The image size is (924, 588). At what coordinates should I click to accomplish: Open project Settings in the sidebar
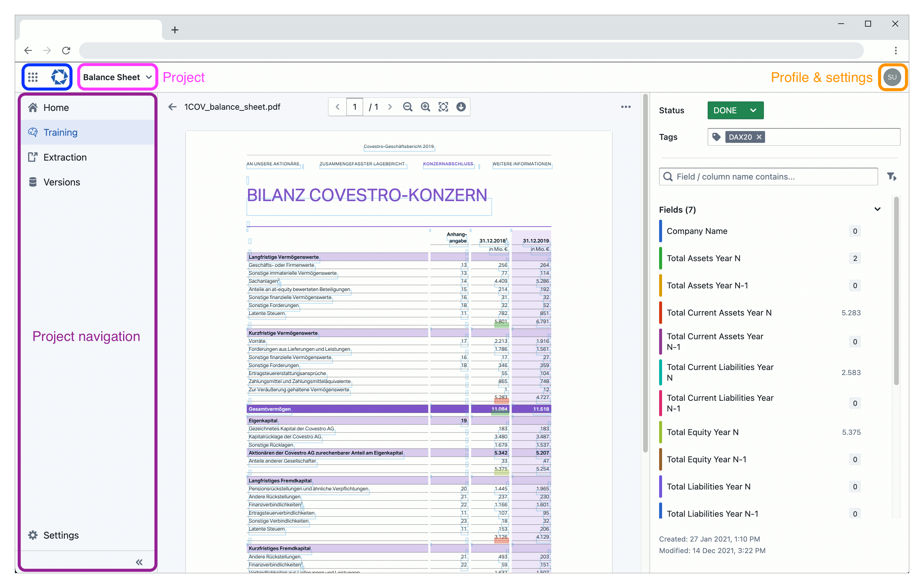point(88,535)
